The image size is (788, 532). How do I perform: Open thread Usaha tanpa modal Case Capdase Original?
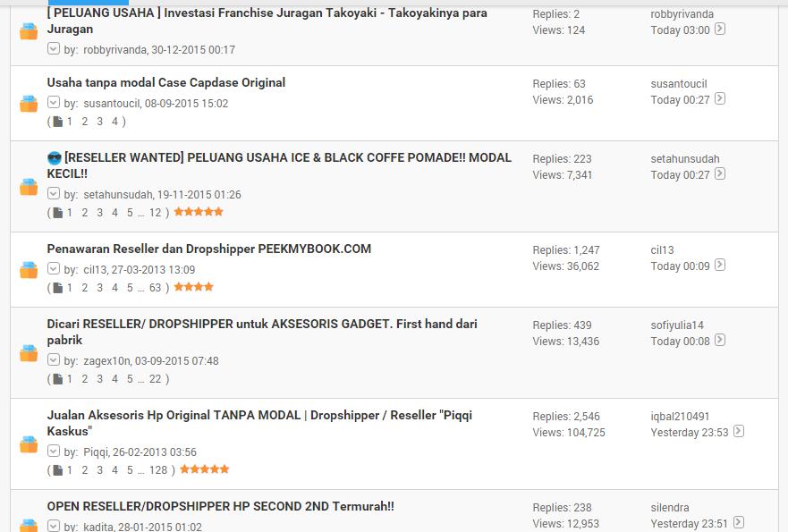point(166,82)
